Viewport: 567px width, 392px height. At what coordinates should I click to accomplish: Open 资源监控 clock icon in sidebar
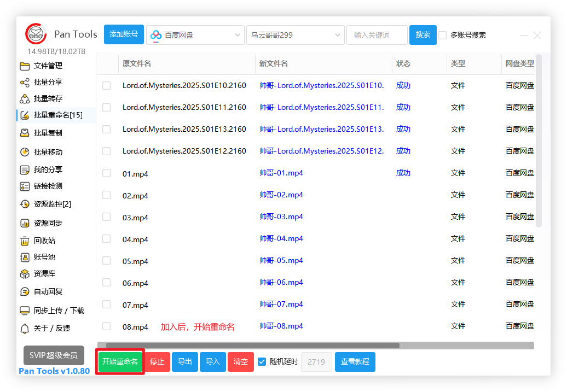25,204
